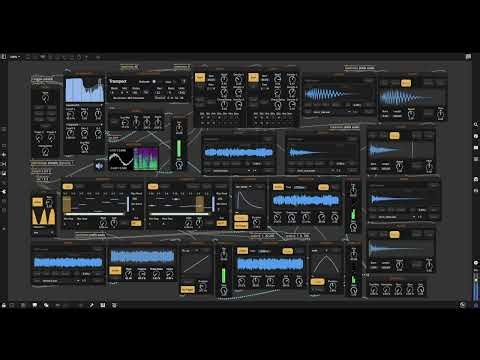Toggle the orange button on the second knob-grid module
The width and height of the screenshot is (480, 360).
pos(253,78)
